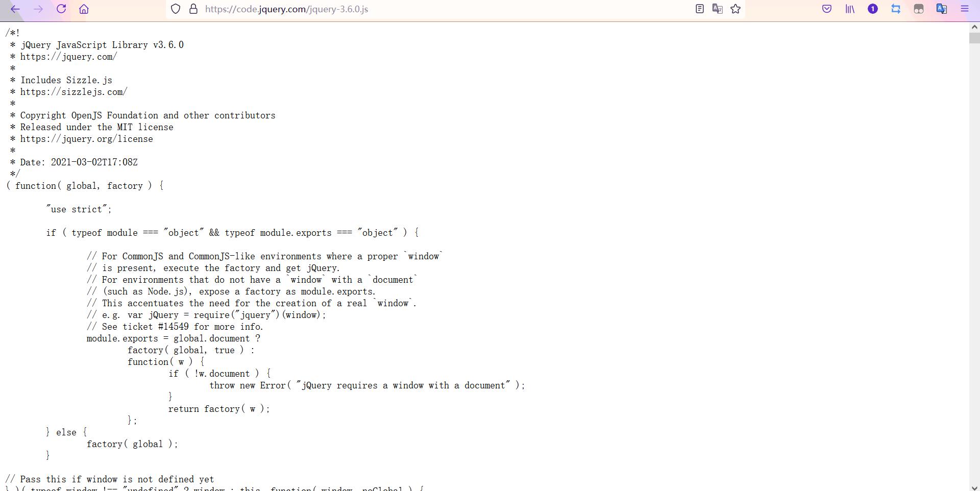
Task: Open the Firefox hamburger application menu
Action: pos(965,9)
